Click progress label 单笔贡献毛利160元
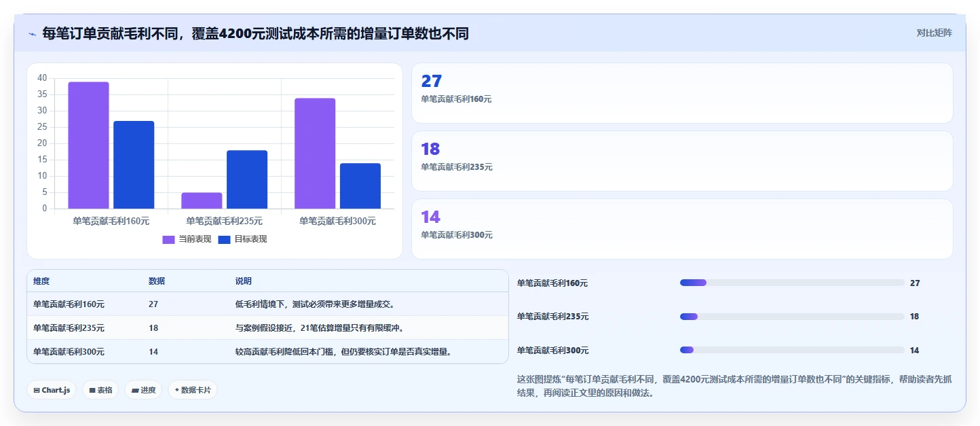The image size is (980, 426). (552, 283)
